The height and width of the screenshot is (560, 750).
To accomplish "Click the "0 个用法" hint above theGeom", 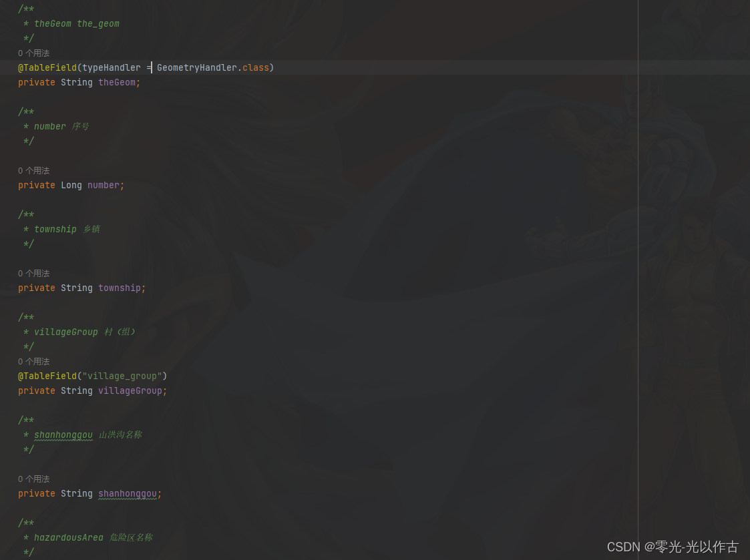I will click(33, 53).
